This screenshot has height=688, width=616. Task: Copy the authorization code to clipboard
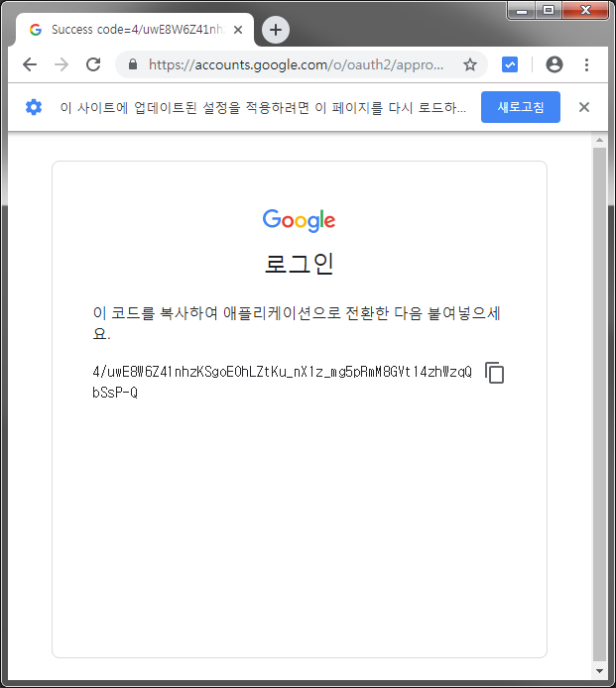pyautogui.click(x=494, y=373)
